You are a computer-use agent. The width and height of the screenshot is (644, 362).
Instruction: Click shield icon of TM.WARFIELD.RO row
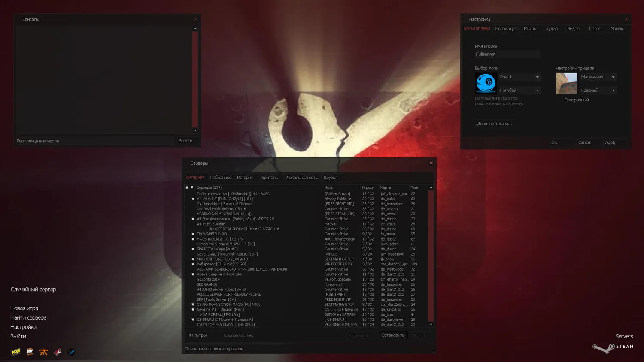click(193, 234)
